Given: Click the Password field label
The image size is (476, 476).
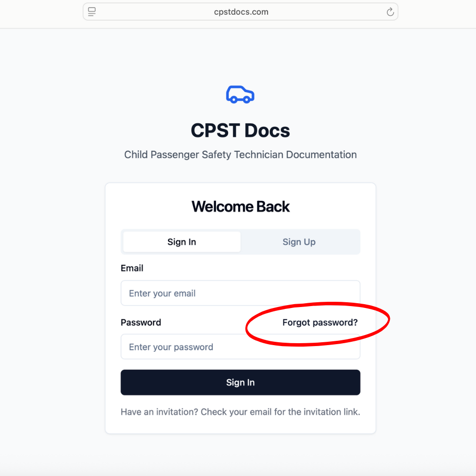Looking at the screenshot, I should pyautogui.click(x=141, y=322).
